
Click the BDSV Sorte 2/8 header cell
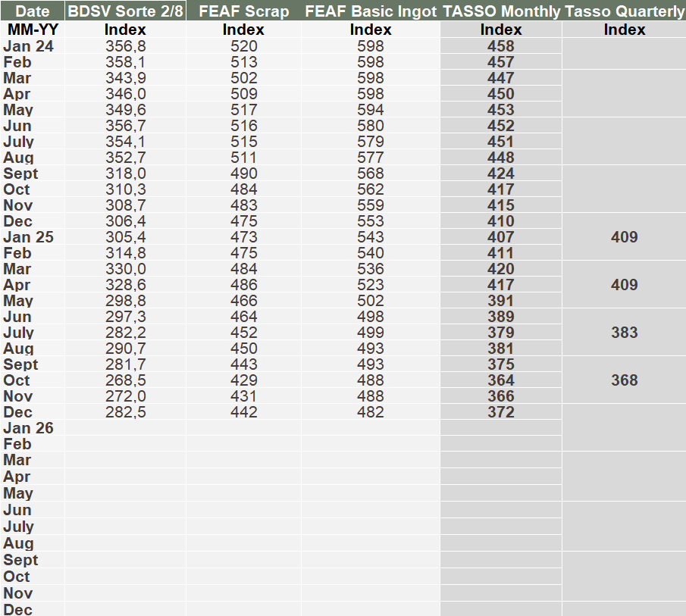click(x=125, y=11)
